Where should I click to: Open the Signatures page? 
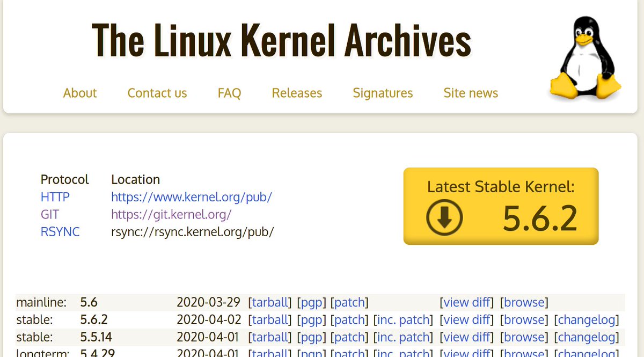point(383,93)
